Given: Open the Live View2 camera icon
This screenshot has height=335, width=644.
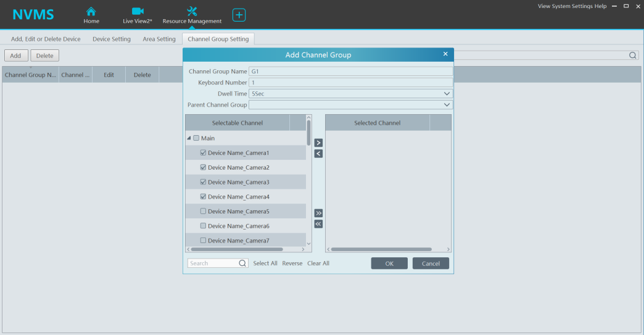Looking at the screenshot, I should tap(138, 11).
